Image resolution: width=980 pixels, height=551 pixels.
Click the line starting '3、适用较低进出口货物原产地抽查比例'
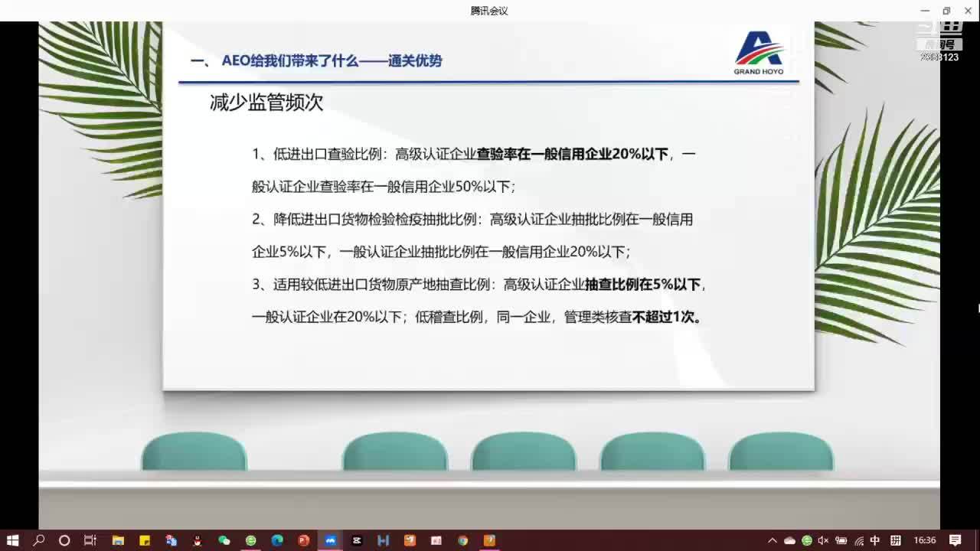tap(479, 284)
